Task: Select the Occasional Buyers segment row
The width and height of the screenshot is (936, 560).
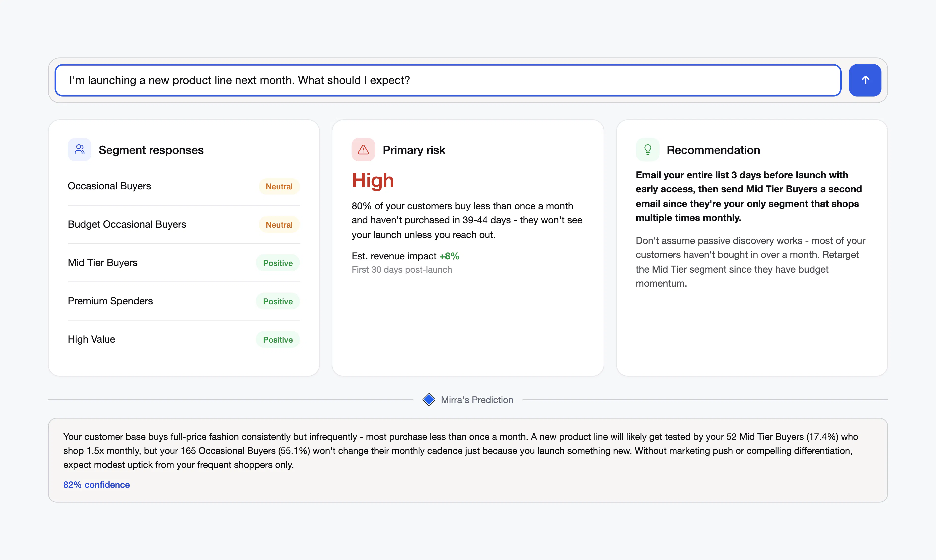Action: [x=184, y=186]
